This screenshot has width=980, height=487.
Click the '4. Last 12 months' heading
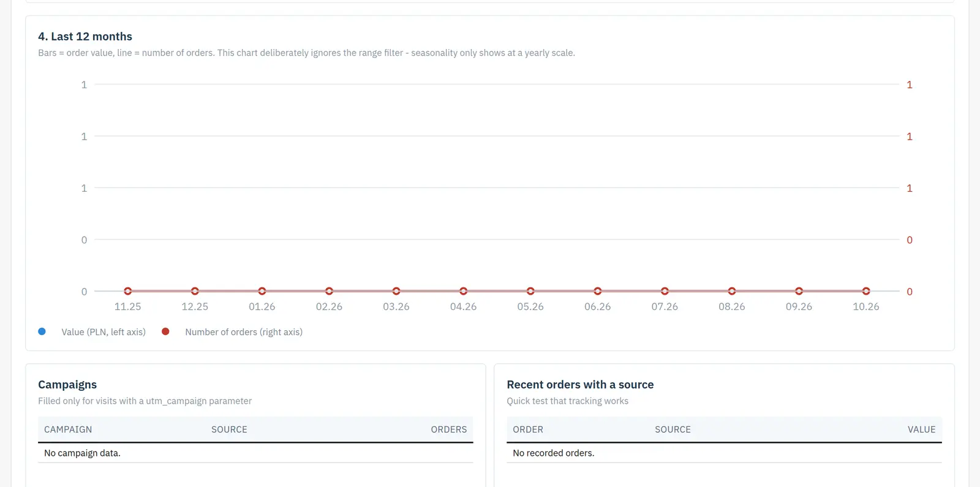(85, 37)
